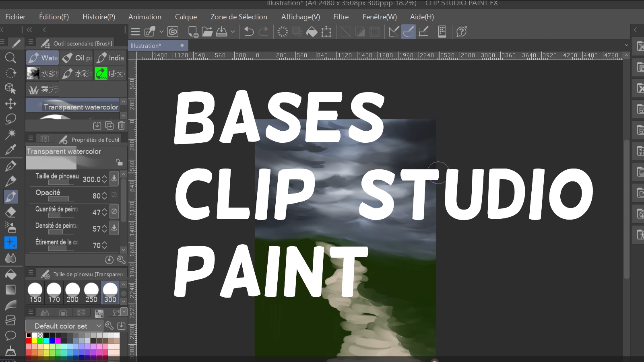Toggle snap to grid in the command bar
Viewport: 644px width, 362px height.
(x=423, y=32)
